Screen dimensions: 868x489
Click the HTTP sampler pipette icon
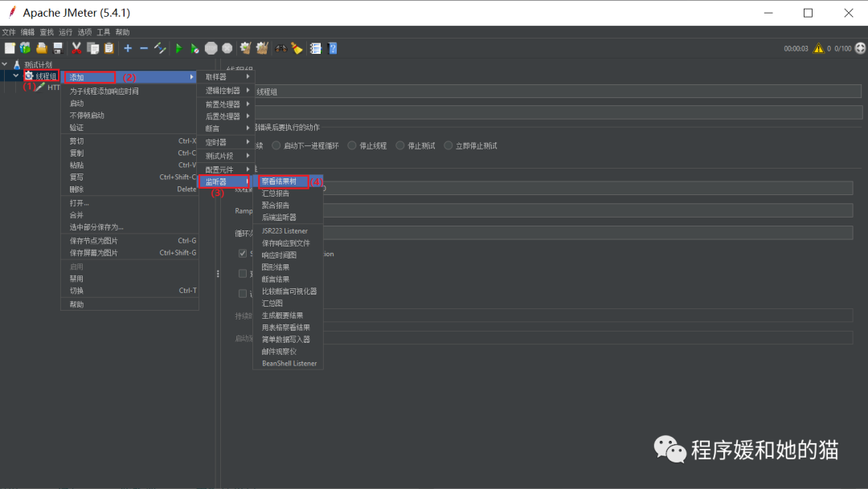coord(40,88)
